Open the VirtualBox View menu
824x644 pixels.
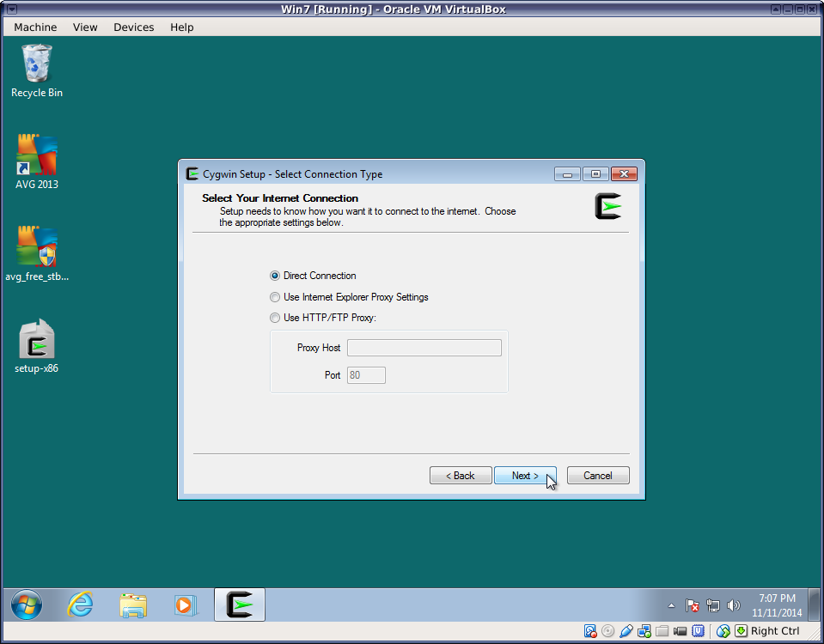85,27
